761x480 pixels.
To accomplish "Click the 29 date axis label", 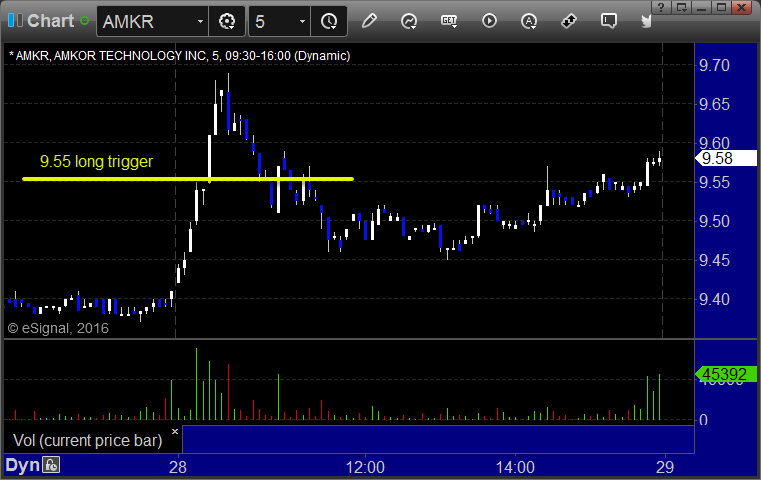I will point(665,467).
